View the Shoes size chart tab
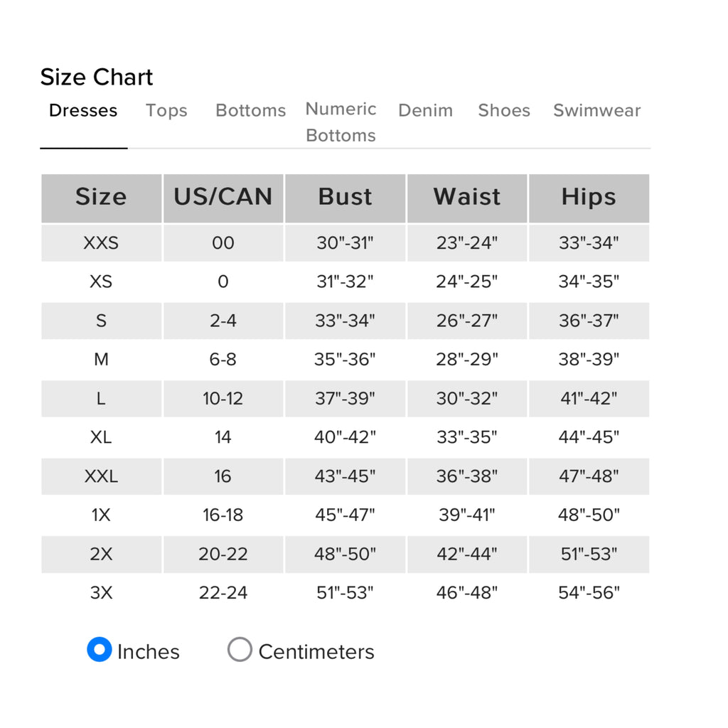This screenshot has height=728, width=728. pyautogui.click(x=504, y=110)
